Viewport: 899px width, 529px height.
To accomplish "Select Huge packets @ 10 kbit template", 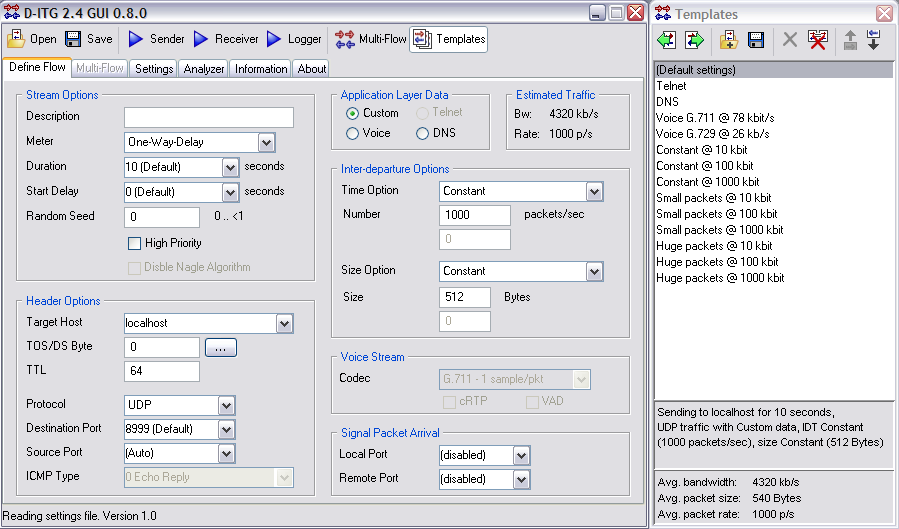I will [773, 246].
